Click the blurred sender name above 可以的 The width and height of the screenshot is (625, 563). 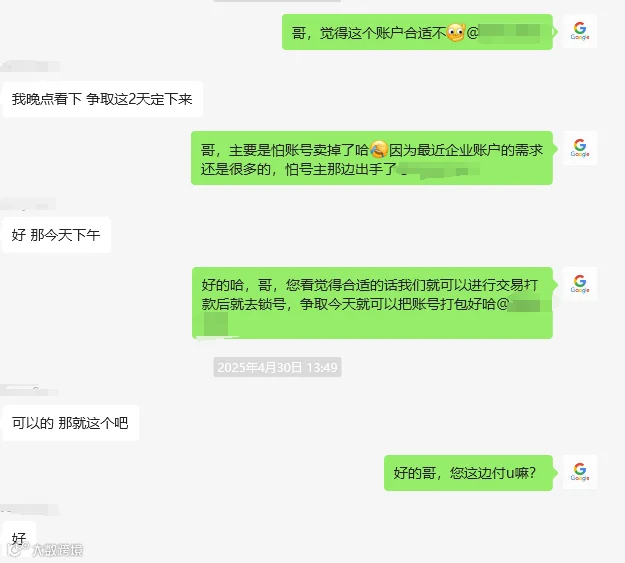pyautogui.click(x=29, y=390)
